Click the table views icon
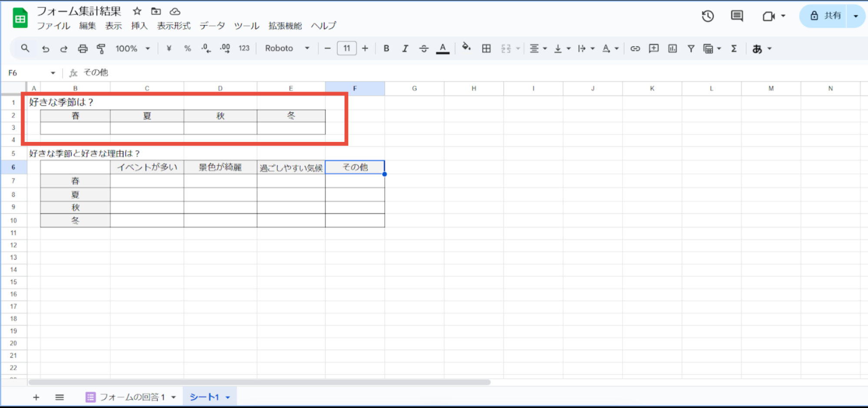Viewport: 868px width, 408px height. tap(708, 49)
